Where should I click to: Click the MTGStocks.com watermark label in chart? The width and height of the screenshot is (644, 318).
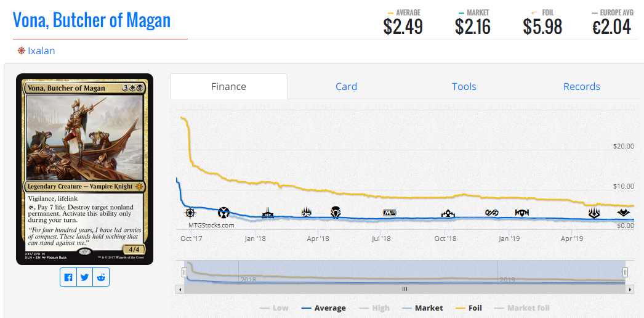[211, 225]
